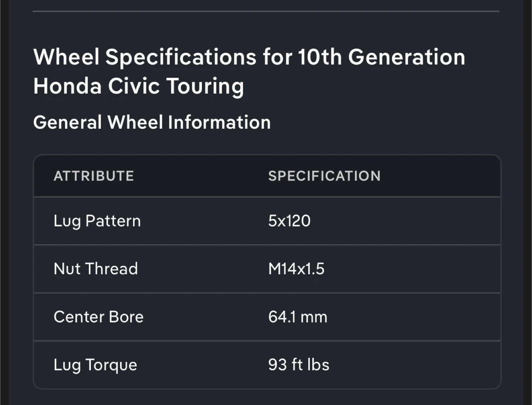
Task: Click the SPECIFICATION column header
Action: (324, 176)
